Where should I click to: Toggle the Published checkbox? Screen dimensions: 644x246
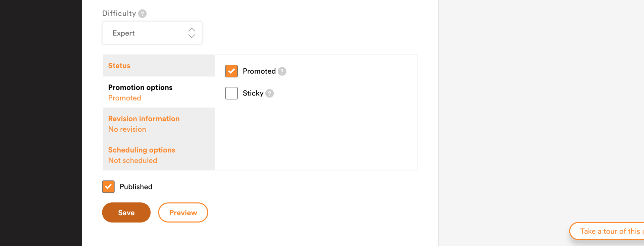coord(108,187)
